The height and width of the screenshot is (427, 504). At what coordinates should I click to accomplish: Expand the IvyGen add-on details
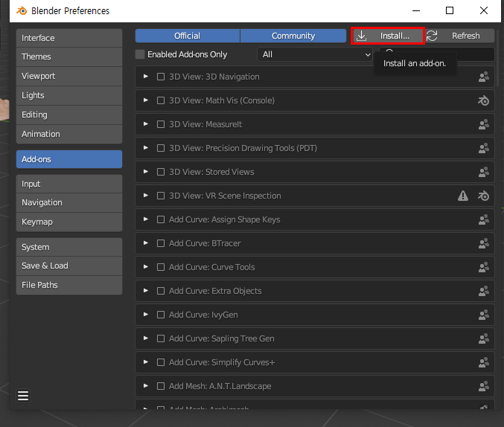(146, 314)
